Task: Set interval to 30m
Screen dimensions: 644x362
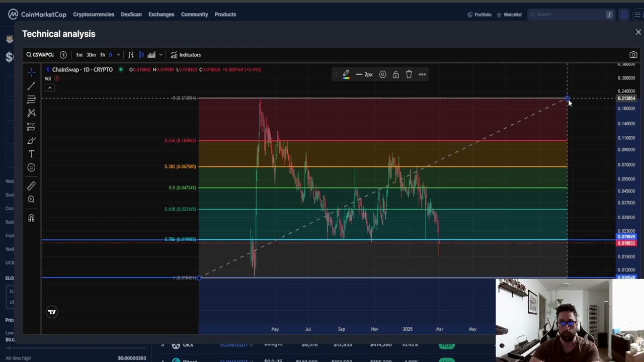Action: 91,55
